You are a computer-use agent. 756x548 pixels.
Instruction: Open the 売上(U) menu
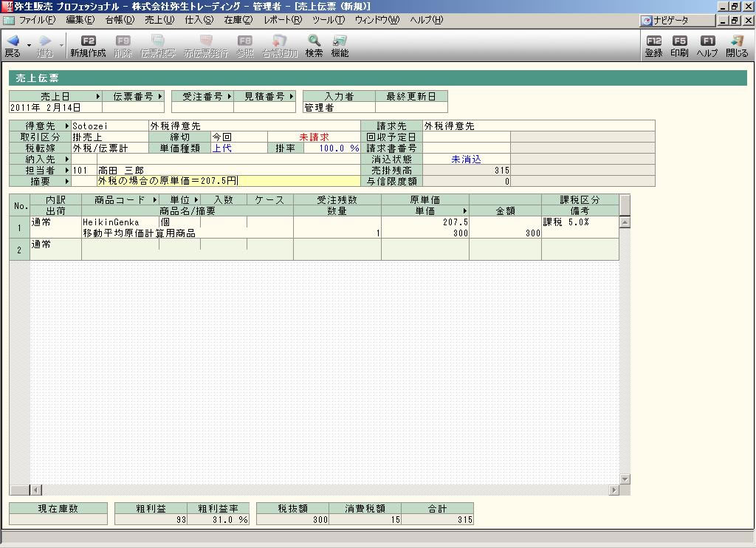pos(159,20)
